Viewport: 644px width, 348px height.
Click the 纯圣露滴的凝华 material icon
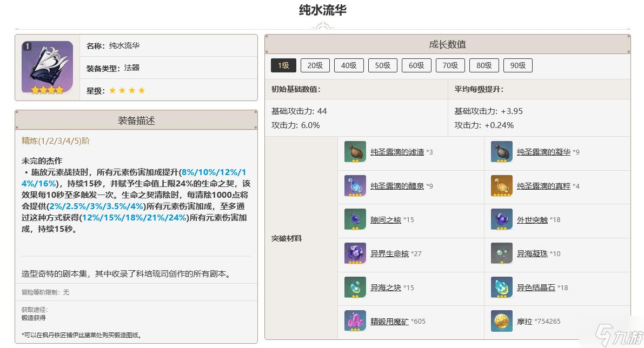coord(501,152)
